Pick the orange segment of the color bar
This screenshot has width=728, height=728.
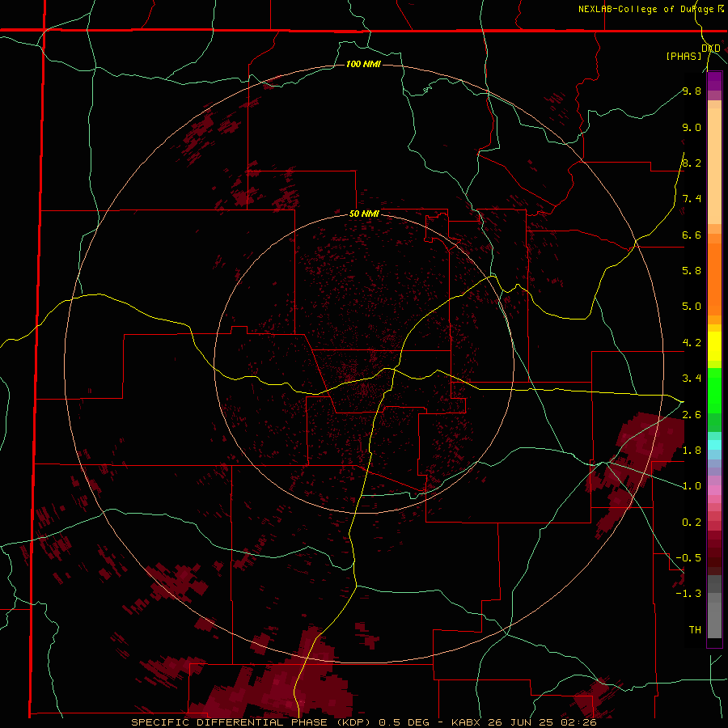coord(714,278)
